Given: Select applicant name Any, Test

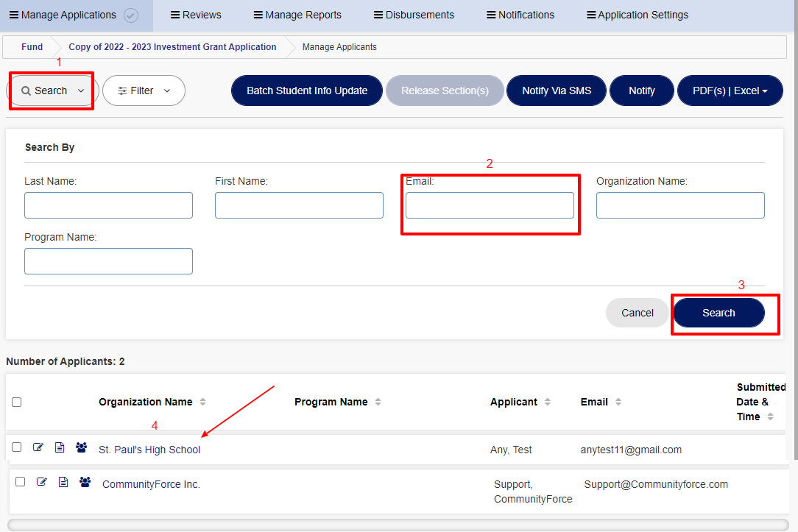Looking at the screenshot, I should [x=511, y=450].
